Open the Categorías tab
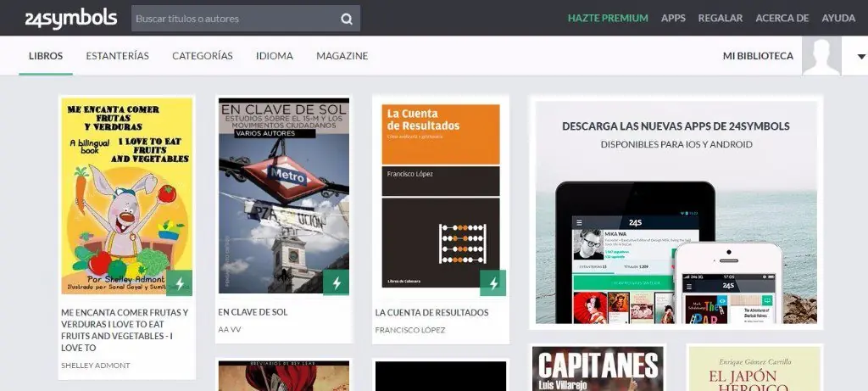 pyautogui.click(x=203, y=56)
